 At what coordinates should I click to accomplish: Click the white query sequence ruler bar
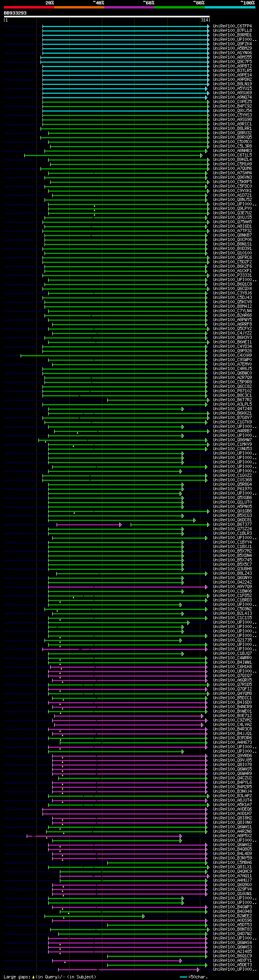(x=106, y=17)
